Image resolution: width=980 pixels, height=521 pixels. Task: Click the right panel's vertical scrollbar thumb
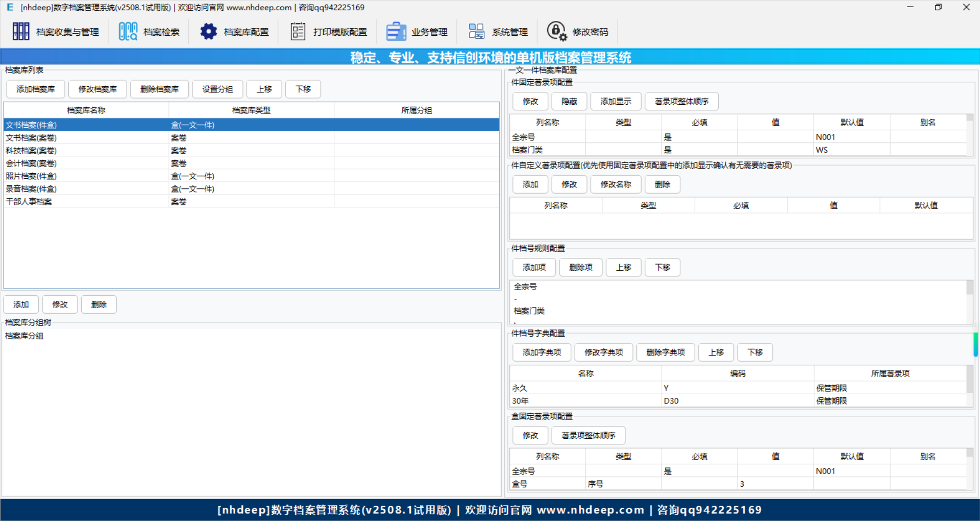point(975,345)
